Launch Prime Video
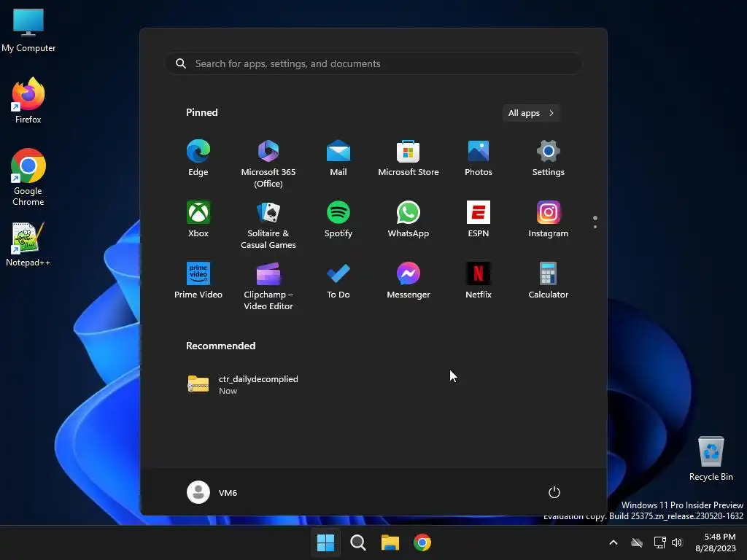This screenshot has width=747, height=560. [x=198, y=281]
